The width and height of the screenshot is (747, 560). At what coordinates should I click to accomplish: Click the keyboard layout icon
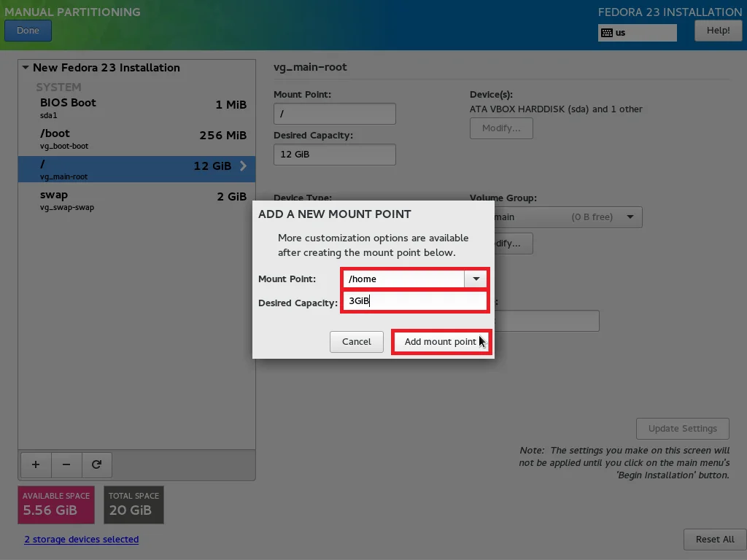pos(606,33)
